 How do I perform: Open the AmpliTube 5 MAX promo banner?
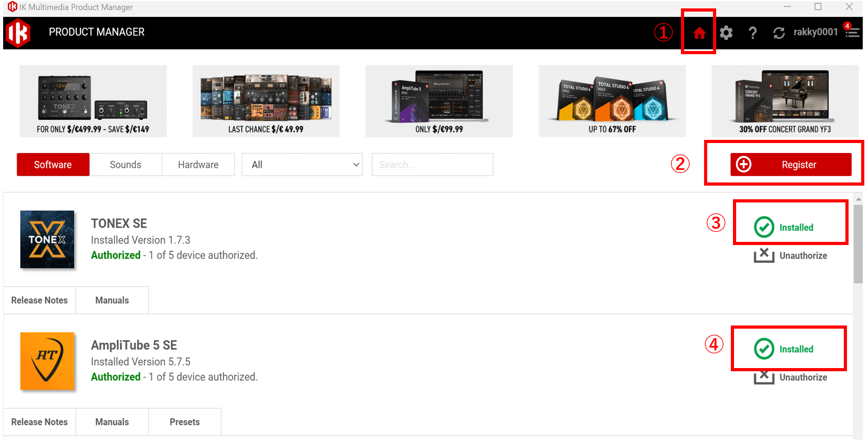[439, 101]
